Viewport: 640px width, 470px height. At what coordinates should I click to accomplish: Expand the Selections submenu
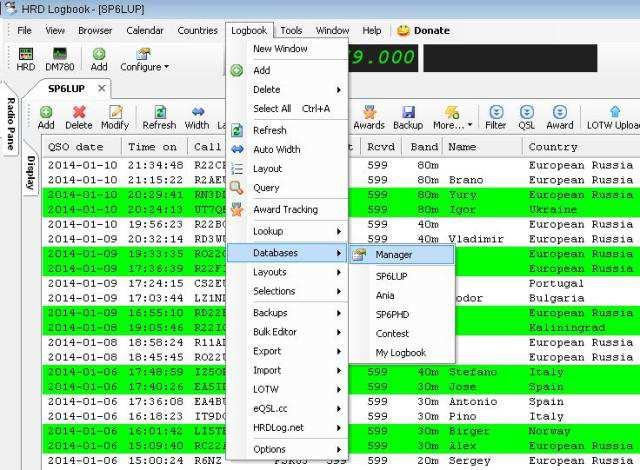tap(287, 291)
